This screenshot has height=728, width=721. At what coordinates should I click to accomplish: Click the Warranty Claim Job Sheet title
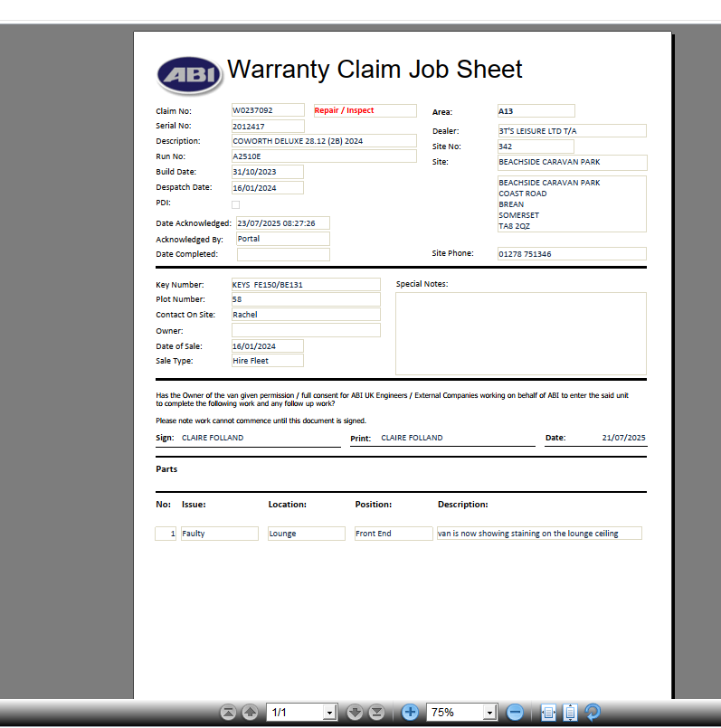[375, 70]
